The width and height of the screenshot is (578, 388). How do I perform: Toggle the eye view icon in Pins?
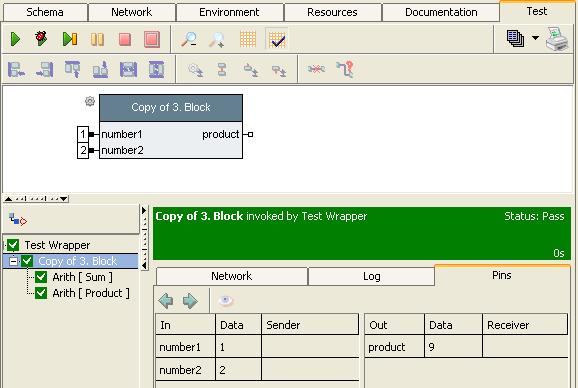(226, 301)
